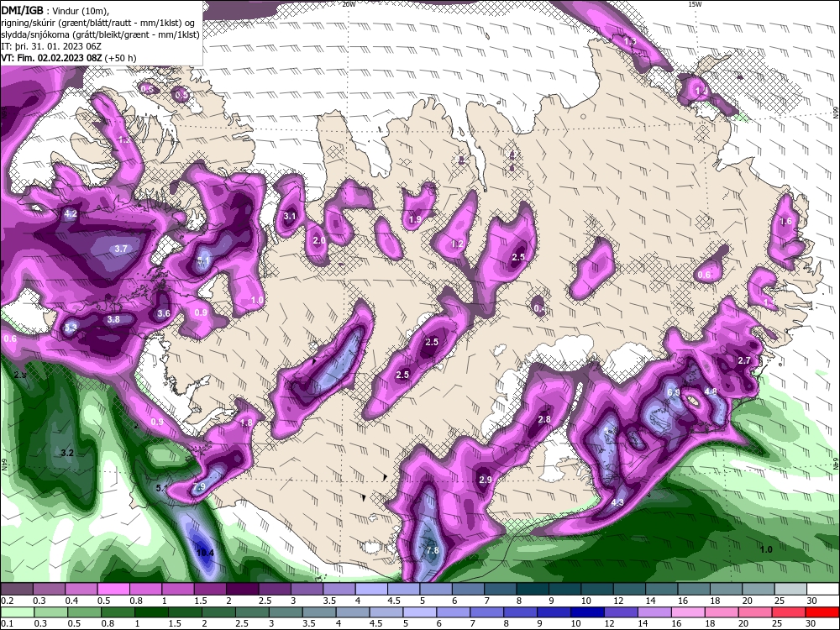Select the 3.2 value in the green rain area
Image resolution: width=840 pixels, height=630 pixels.
pyautogui.click(x=67, y=453)
